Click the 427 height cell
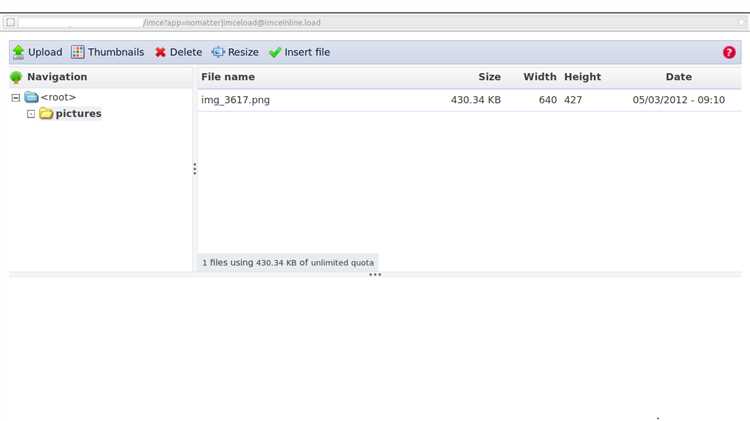This screenshot has width=750, height=421. pyautogui.click(x=573, y=100)
